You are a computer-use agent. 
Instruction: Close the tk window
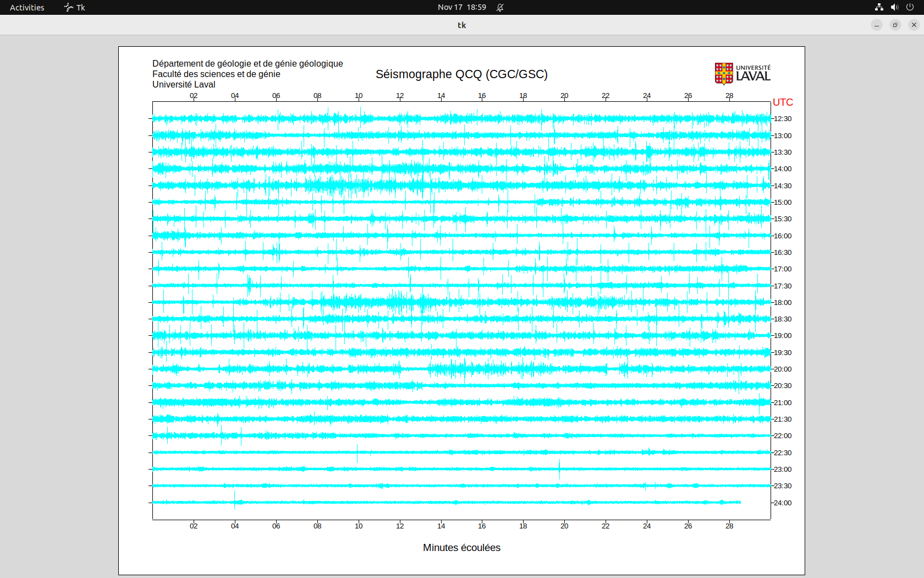pyautogui.click(x=914, y=25)
